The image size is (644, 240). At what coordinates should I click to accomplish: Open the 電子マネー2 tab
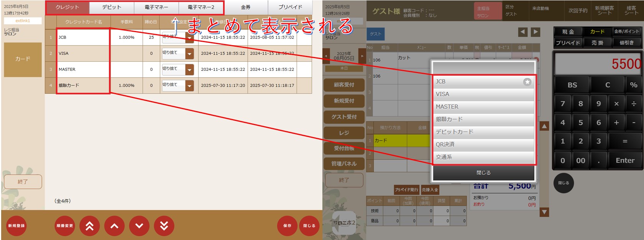[201, 7]
